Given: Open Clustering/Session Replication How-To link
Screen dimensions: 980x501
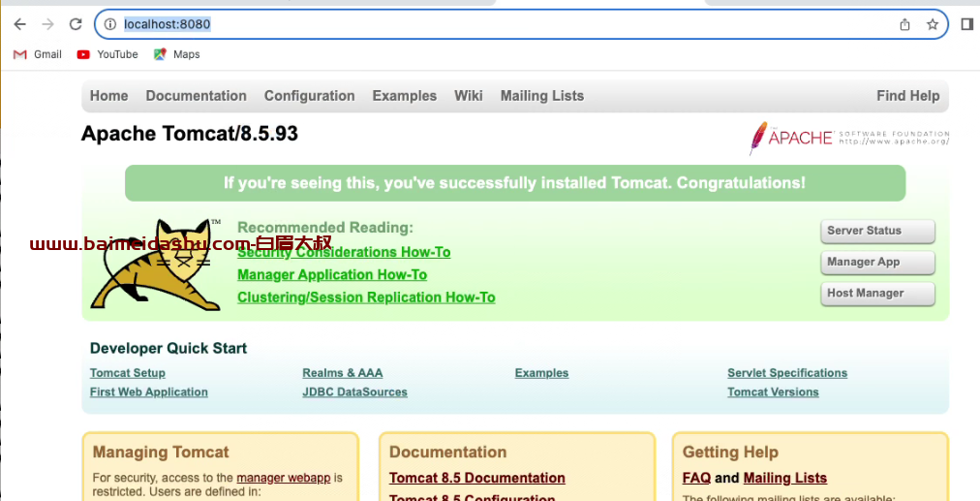Looking at the screenshot, I should tap(366, 297).
